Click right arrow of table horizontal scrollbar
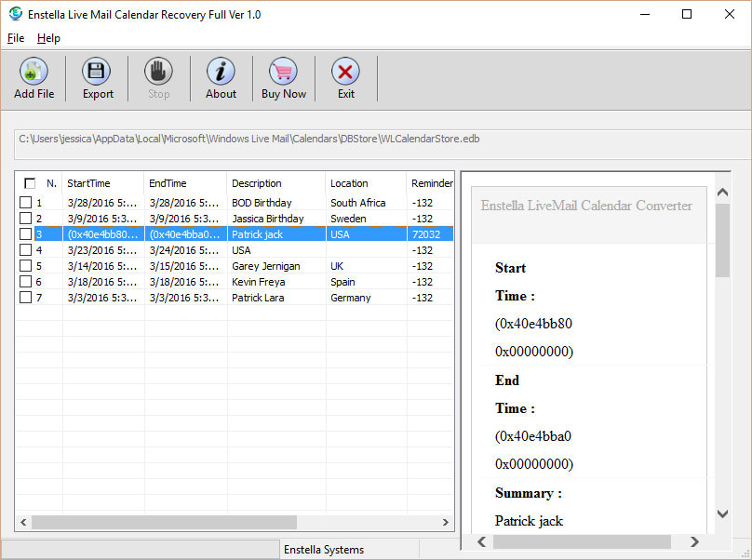The height and width of the screenshot is (560, 752). point(445,523)
